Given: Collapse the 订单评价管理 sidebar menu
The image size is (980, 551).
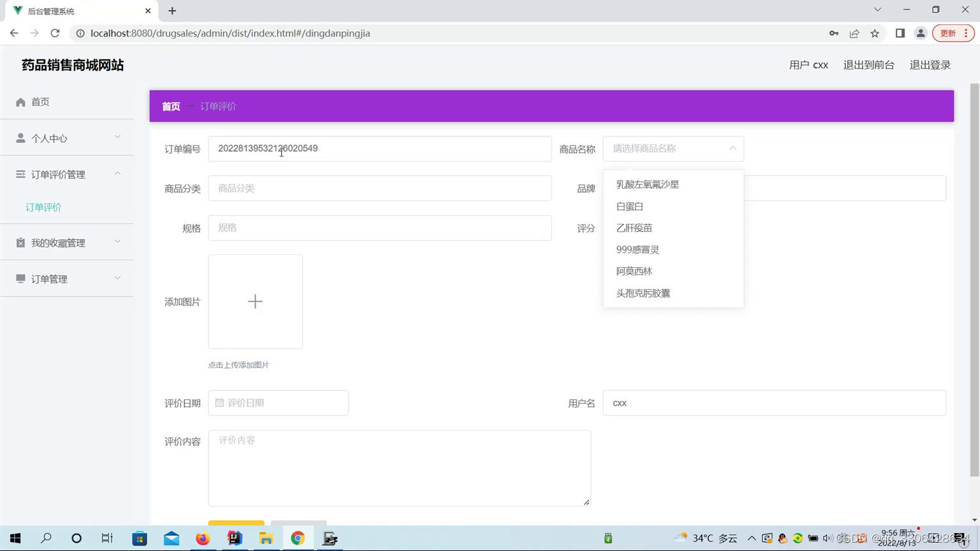Looking at the screenshot, I should [x=117, y=173].
